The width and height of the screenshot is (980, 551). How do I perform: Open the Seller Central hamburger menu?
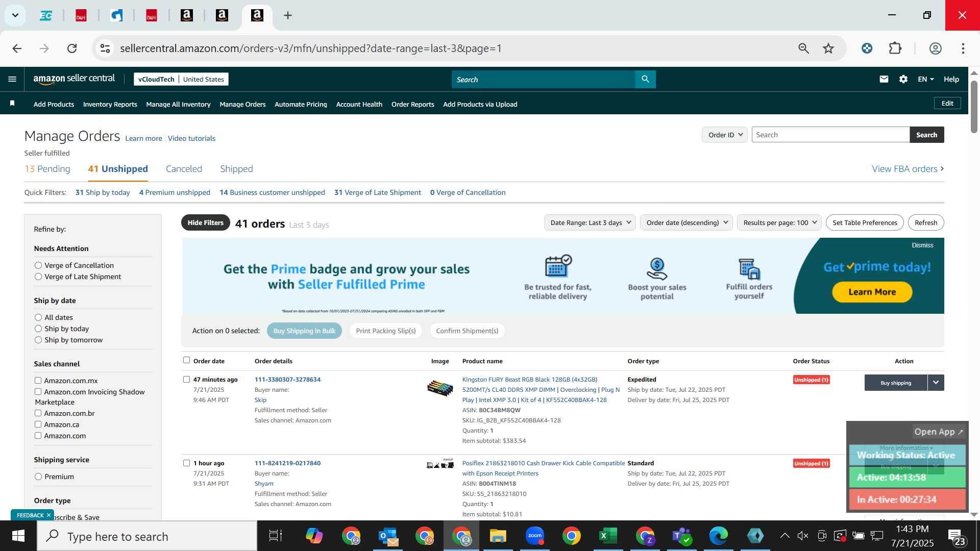tap(12, 79)
